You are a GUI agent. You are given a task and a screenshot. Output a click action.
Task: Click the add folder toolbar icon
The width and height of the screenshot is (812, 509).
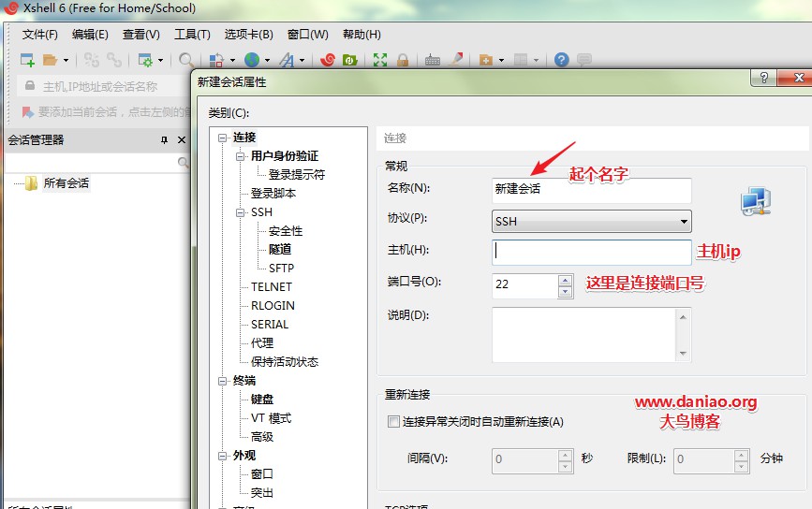[x=486, y=61]
